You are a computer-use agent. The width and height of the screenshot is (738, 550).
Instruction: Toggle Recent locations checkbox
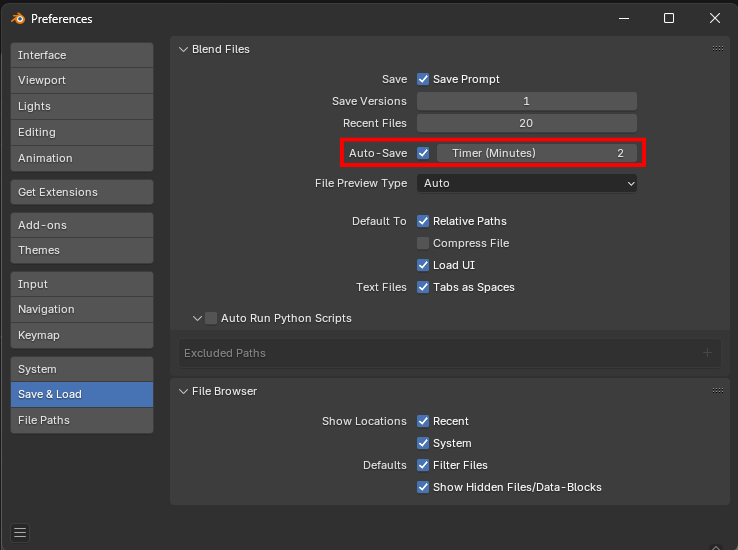[423, 421]
